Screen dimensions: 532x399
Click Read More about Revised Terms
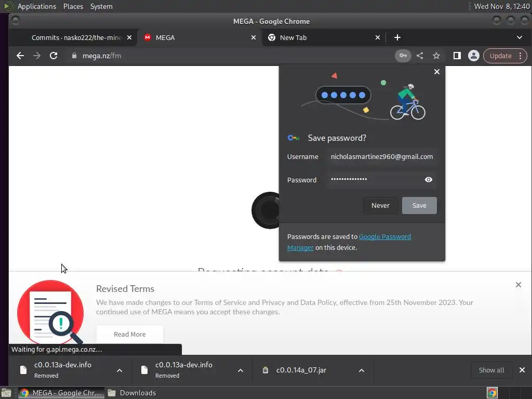129,334
